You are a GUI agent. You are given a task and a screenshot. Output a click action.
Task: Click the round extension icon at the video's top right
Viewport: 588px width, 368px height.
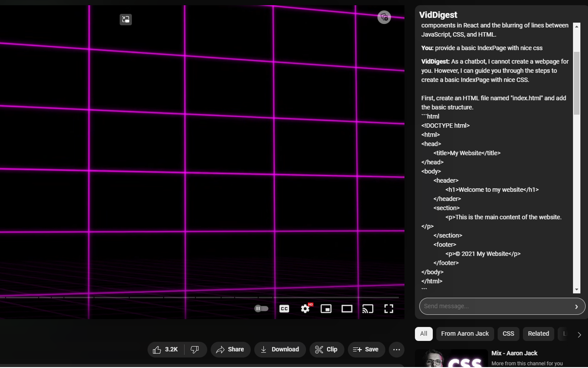coord(384,17)
